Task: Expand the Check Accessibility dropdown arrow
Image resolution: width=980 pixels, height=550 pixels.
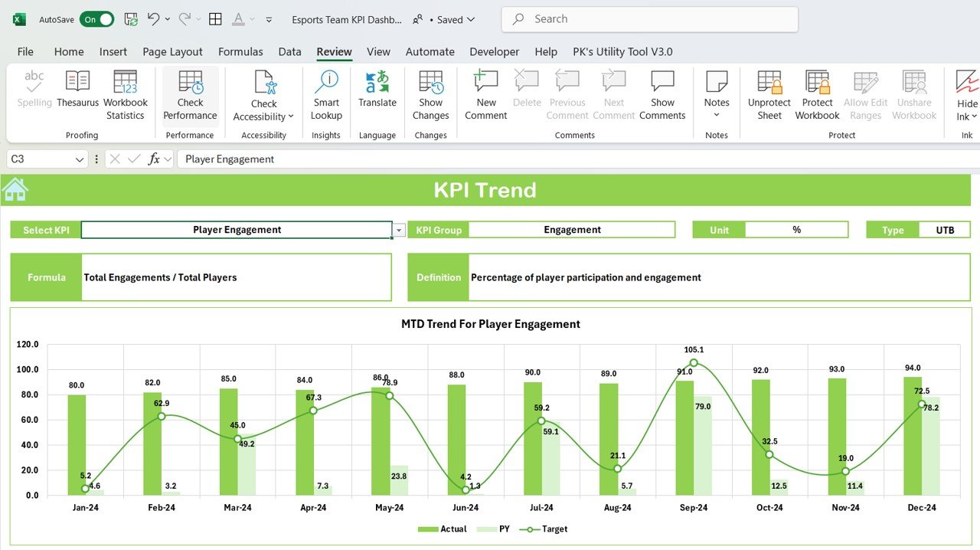Action: [x=291, y=116]
